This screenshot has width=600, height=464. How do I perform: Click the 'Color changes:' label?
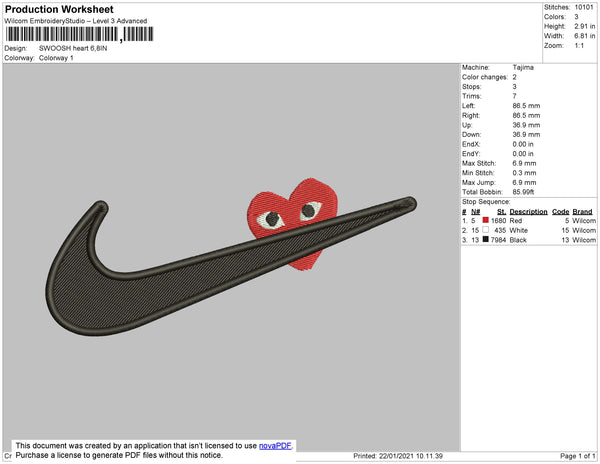[485, 77]
